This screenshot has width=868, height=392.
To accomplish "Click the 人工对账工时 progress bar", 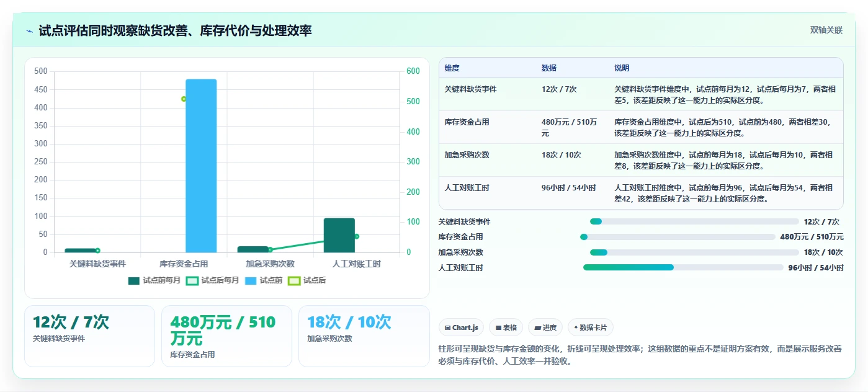I will point(683,267).
